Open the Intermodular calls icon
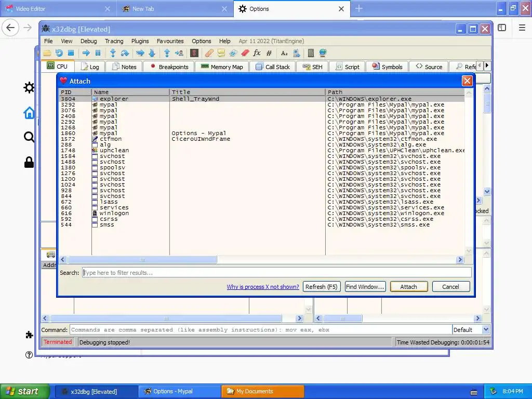The height and width of the screenshot is (399, 532). [x=296, y=53]
